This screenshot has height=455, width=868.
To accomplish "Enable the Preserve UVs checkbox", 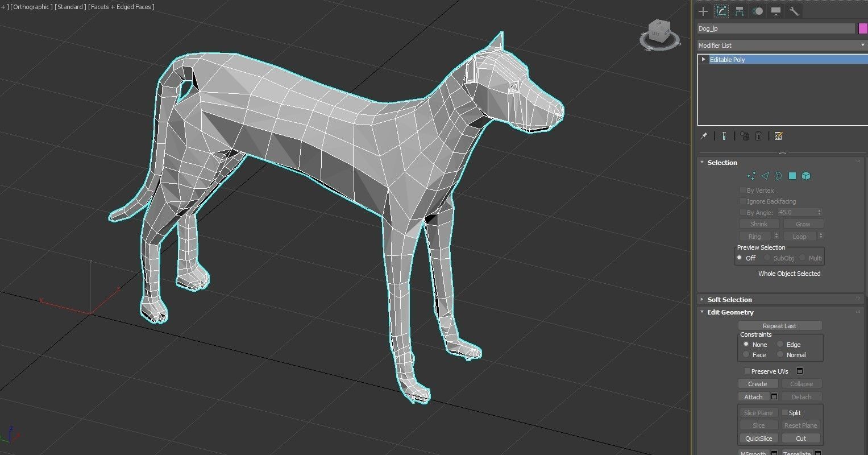I will pyautogui.click(x=747, y=371).
